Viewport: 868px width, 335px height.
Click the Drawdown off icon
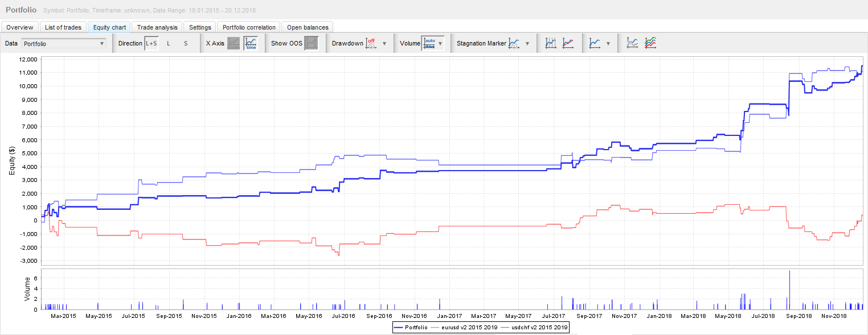coord(371,43)
